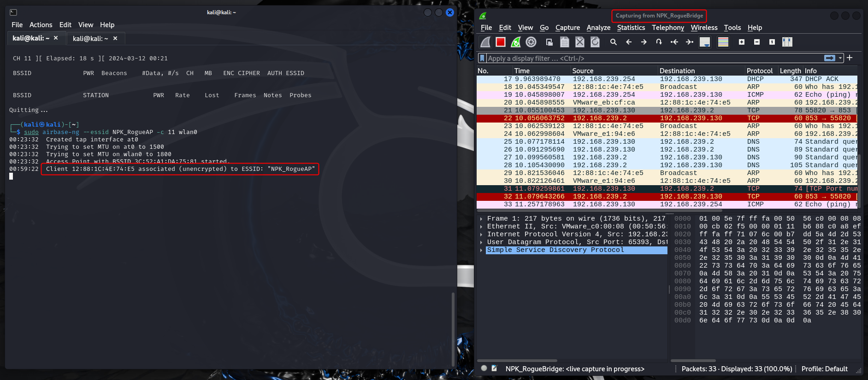The image size is (868, 380).
Task: Select packet 22 red TCP row
Action: coord(667,118)
